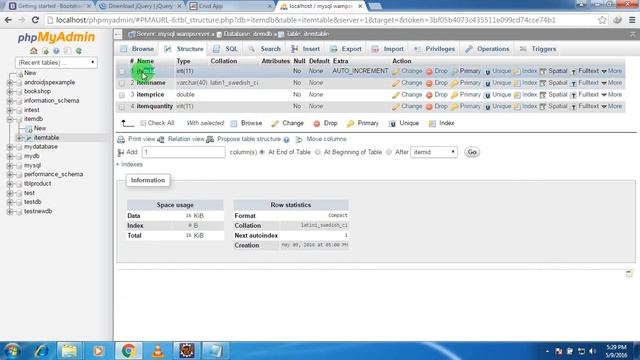Collapse itemdb database tree node

[10, 119]
